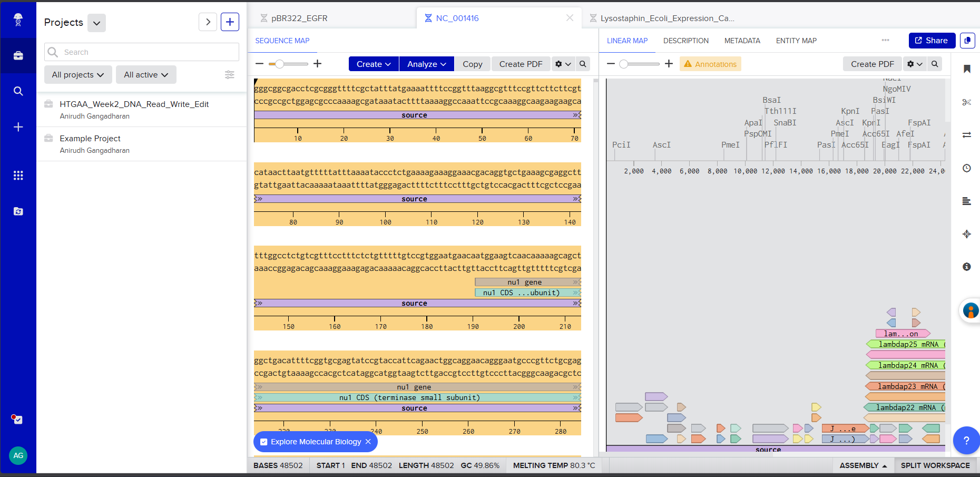
Task: Open the bookmark icon in right sidebar
Action: (x=966, y=69)
